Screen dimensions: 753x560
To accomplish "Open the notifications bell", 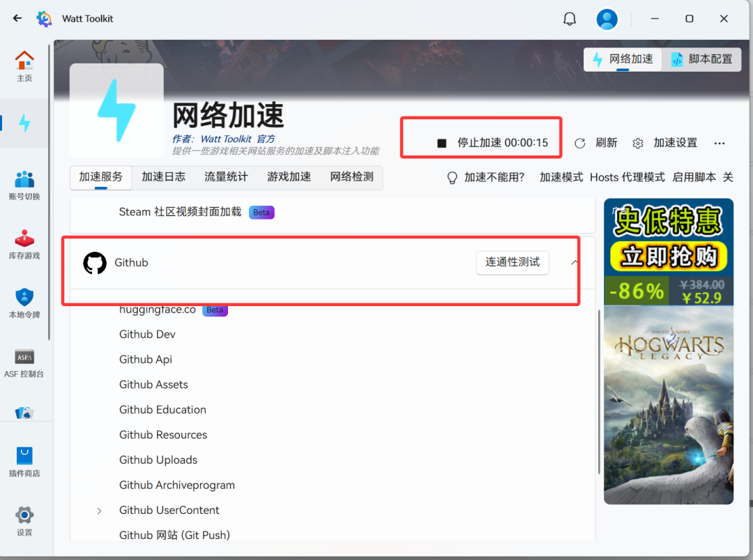I will [x=570, y=19].
